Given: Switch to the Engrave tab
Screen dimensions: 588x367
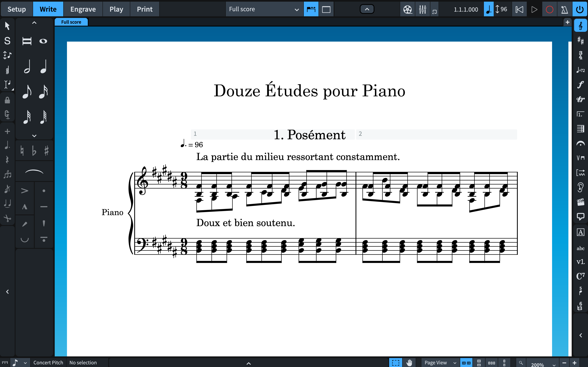Looking at the screenshot, I should [x=83, y=9].
